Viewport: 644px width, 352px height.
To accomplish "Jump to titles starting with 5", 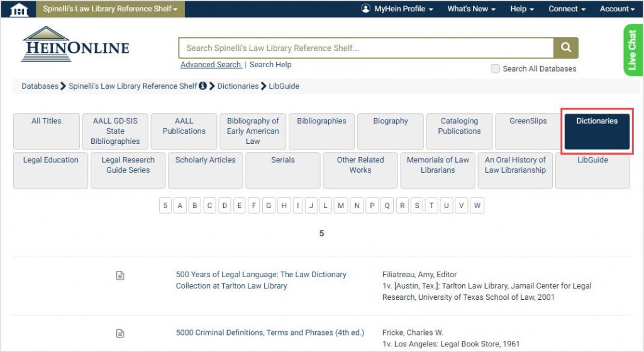I will pos(165,206).
